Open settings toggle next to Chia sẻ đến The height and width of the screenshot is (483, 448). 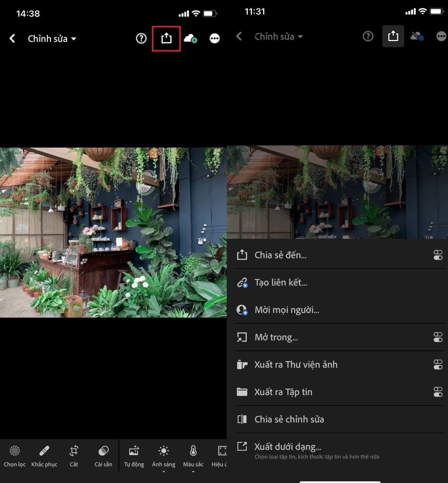[438, 255]
